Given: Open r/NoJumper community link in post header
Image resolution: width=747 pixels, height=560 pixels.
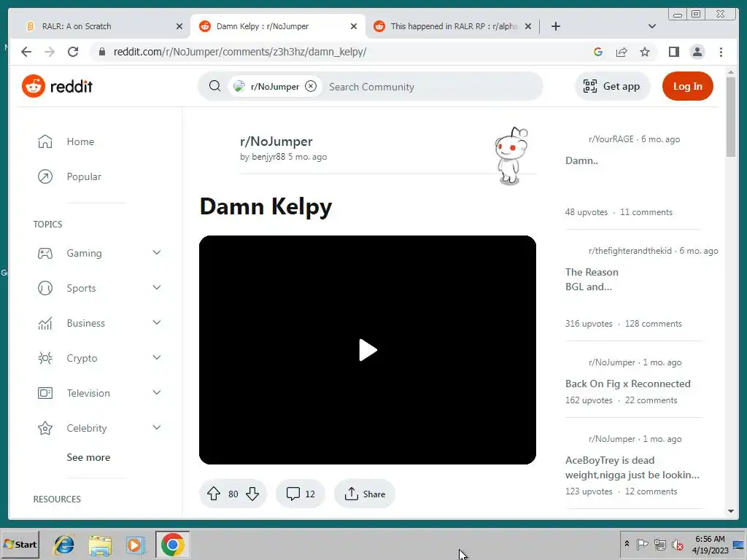Looking at the screenshot, I should tap(276, 141).
